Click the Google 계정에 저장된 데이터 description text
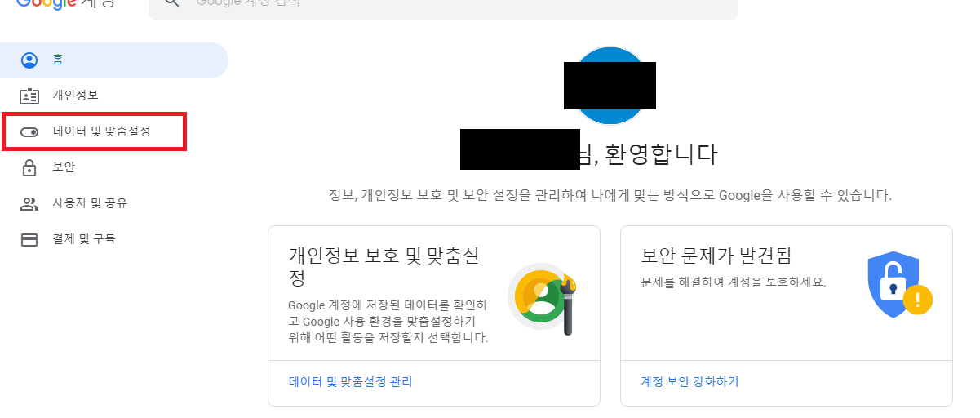This screenshot has height=418, width=980. tap(388, 321)
